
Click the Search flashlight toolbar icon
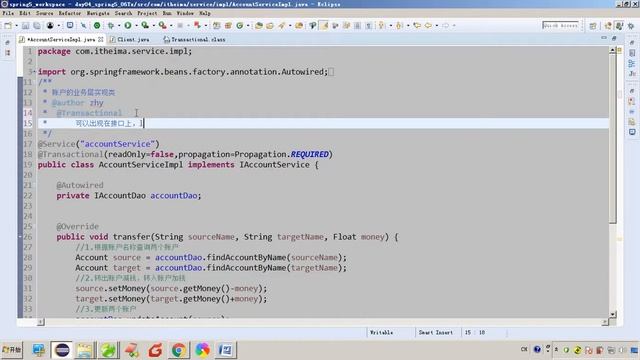point(282,25)
